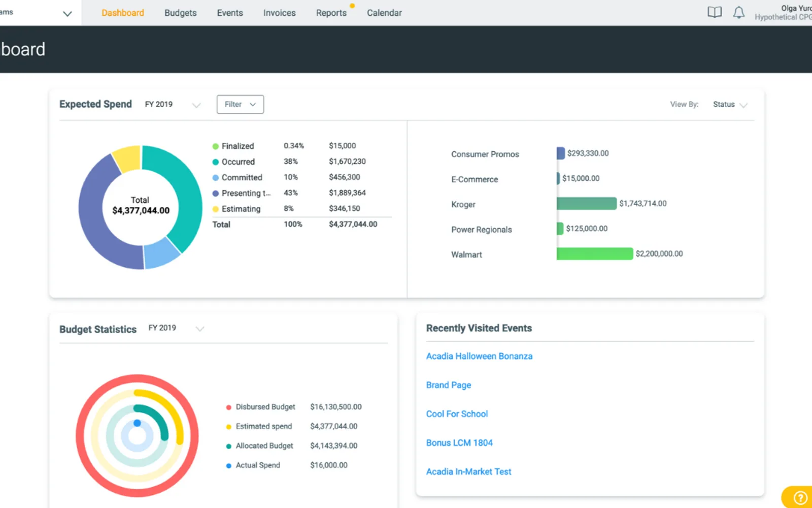Open the Invoices tab
812x508 pixels.
point(279,13)
